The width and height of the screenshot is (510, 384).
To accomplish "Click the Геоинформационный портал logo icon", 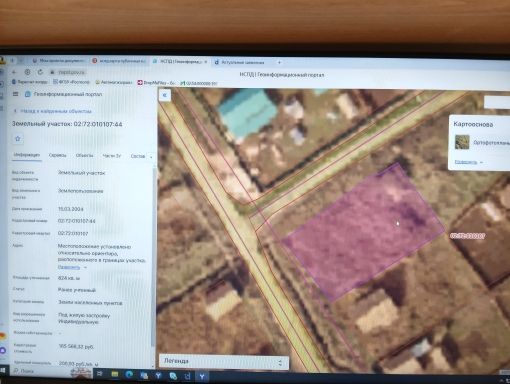I will (x=28, y=94).
